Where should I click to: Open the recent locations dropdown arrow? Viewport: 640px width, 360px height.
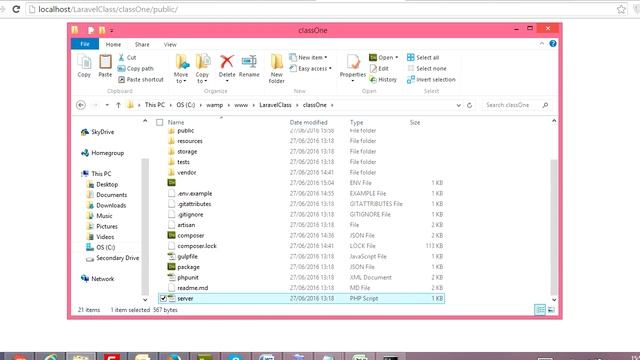tap(107, 105)
